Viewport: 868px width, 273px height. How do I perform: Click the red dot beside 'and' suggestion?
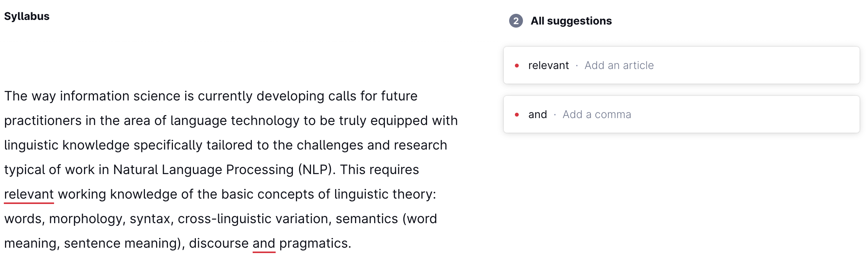517,115
